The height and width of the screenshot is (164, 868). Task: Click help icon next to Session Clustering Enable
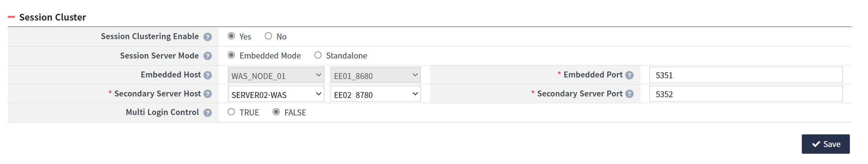[x=208, y=37]
